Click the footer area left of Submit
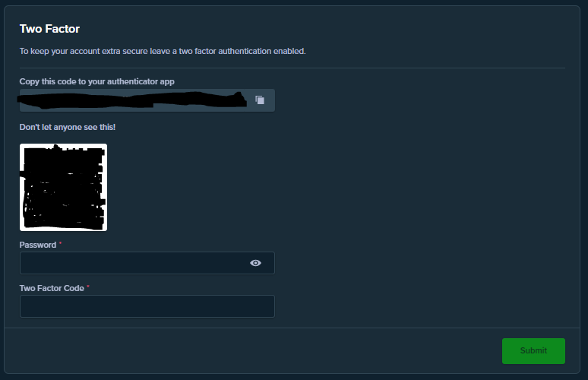 click(253, 351)
